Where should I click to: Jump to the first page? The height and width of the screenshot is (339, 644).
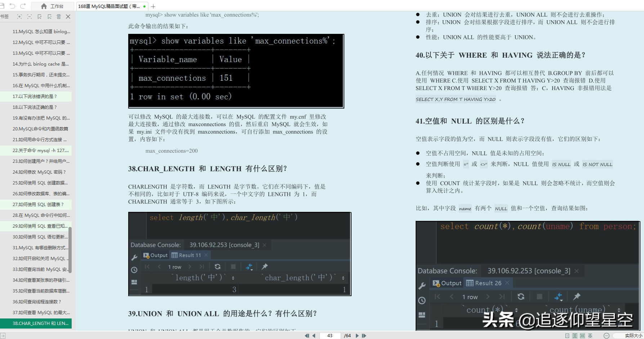click(307, 335)
